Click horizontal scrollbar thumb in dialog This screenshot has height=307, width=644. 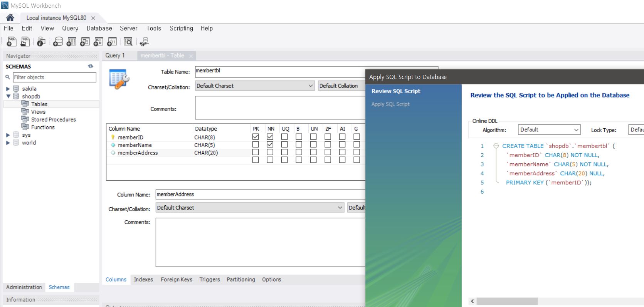point(507,301)
